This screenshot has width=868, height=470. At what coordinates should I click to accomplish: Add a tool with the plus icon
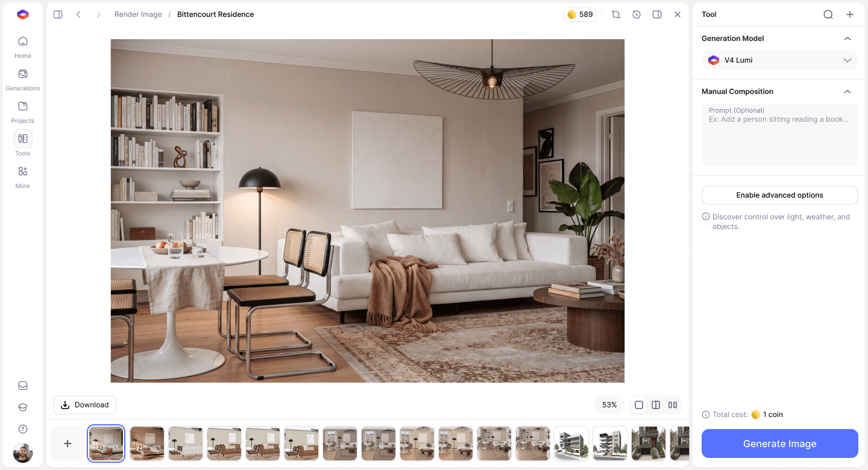[x=850, y=14]
